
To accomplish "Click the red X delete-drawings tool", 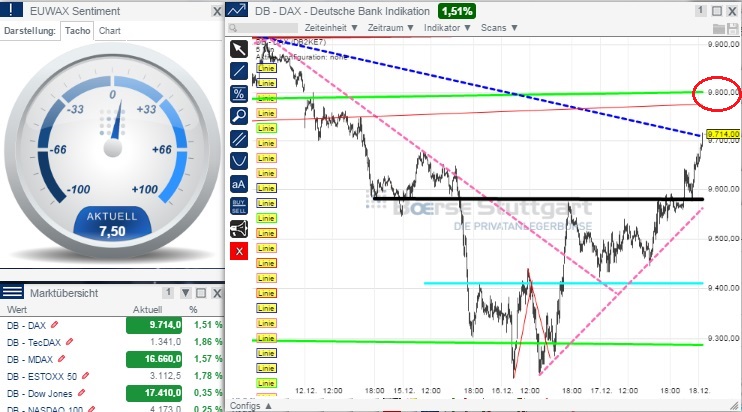I will (x=239, y=251).
